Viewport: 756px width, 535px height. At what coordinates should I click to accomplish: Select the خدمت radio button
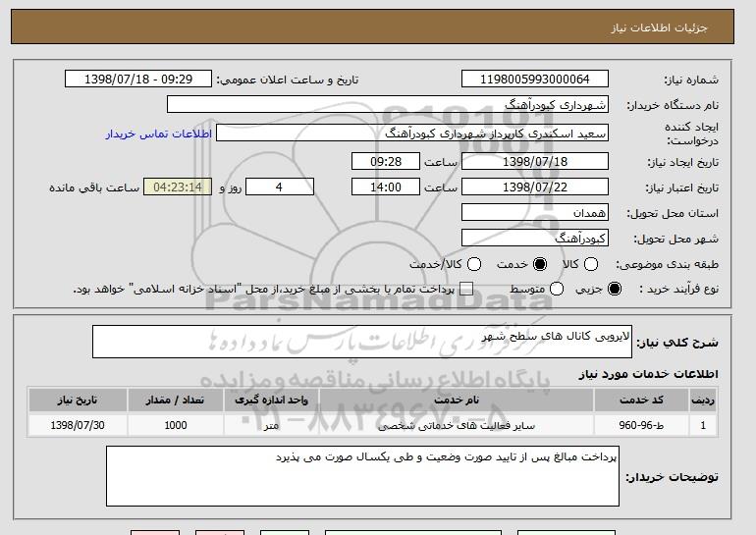[540, 264]
